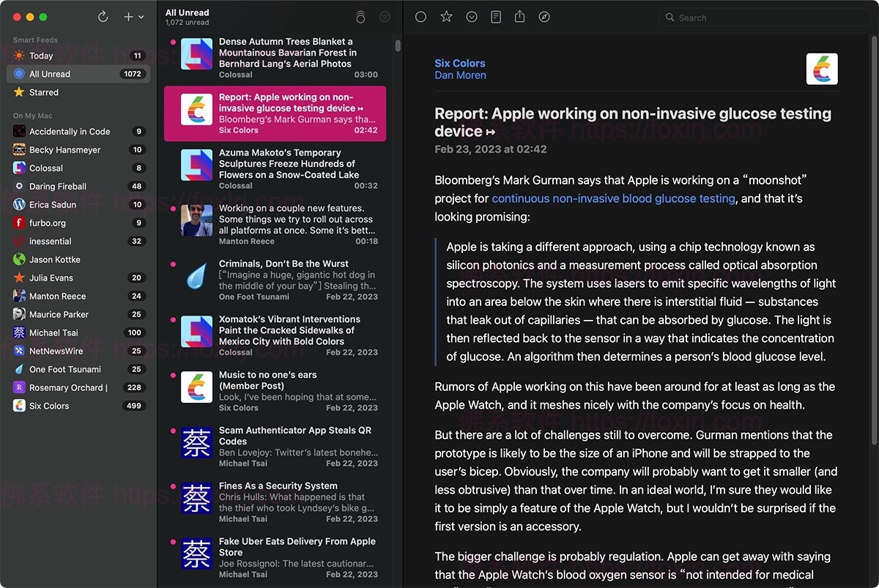The height and width of the screenshot is (588, 879).
Task: Open the article in the browser
Action: (x=544, y=16)
